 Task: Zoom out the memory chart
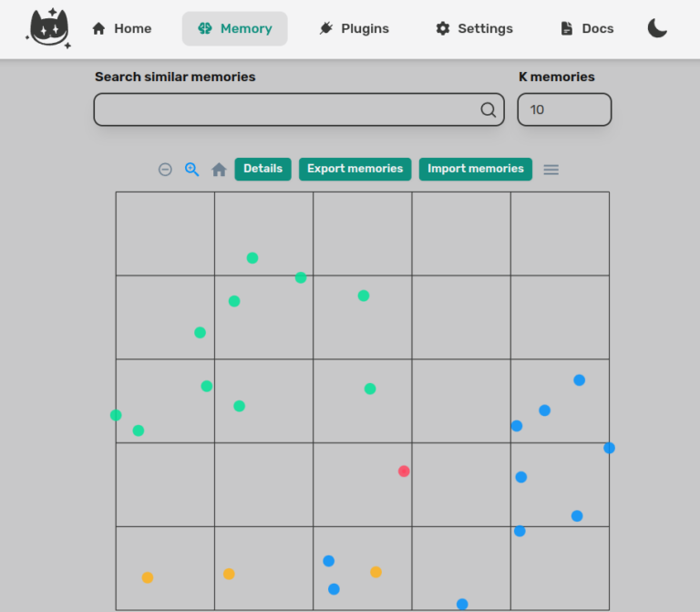[x=165, y=169]
